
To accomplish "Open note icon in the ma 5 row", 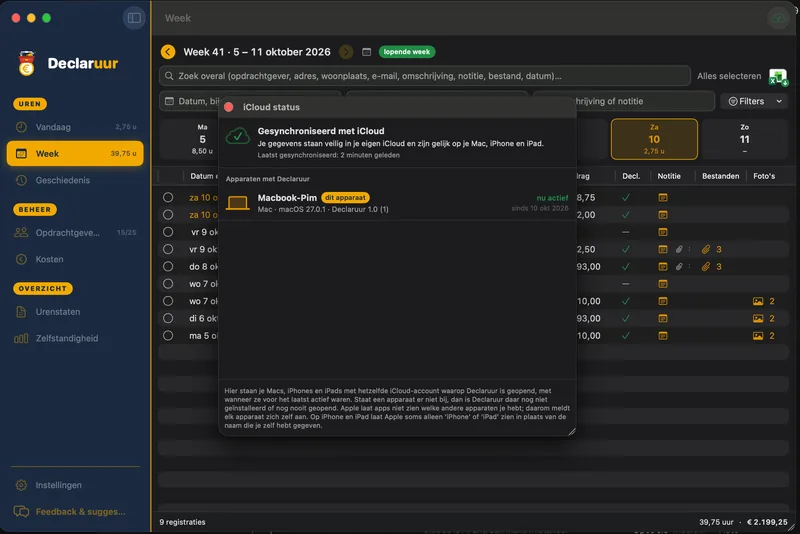I will click(663, 336).
